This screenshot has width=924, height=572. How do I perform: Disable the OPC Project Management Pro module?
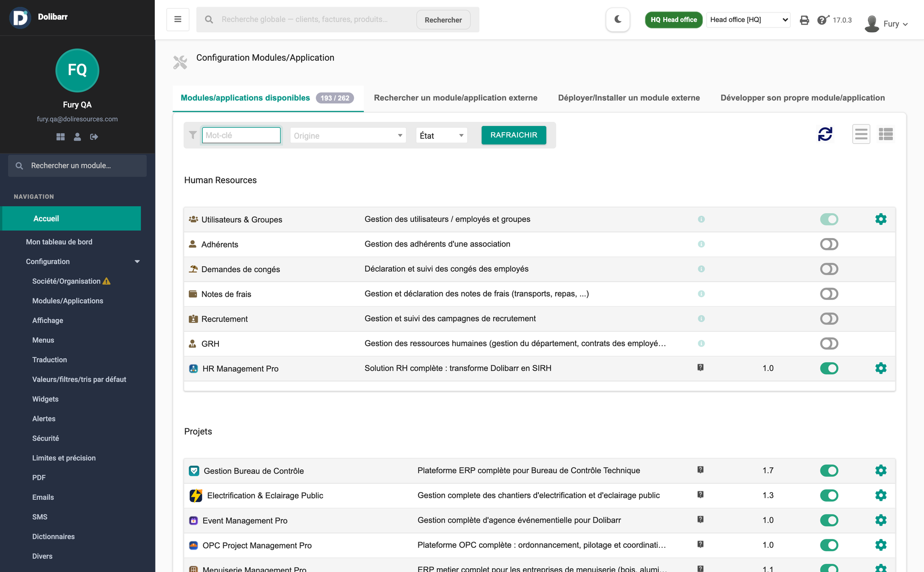click(829, 545)
